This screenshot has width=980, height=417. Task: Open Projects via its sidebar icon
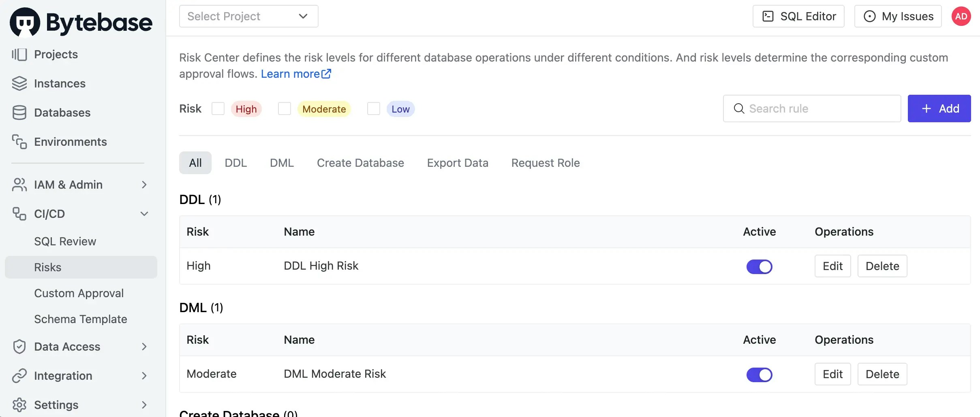[19, 54]
